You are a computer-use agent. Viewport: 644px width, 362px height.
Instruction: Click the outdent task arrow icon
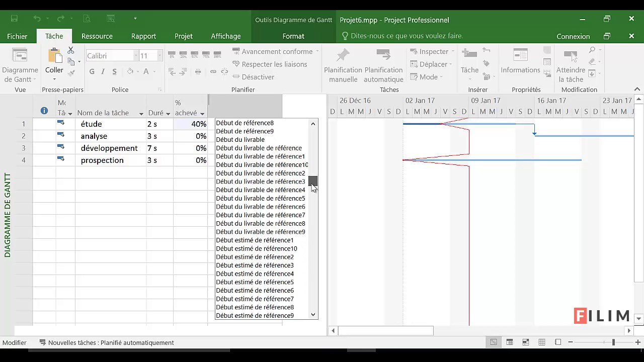click(x=172, y=72)
